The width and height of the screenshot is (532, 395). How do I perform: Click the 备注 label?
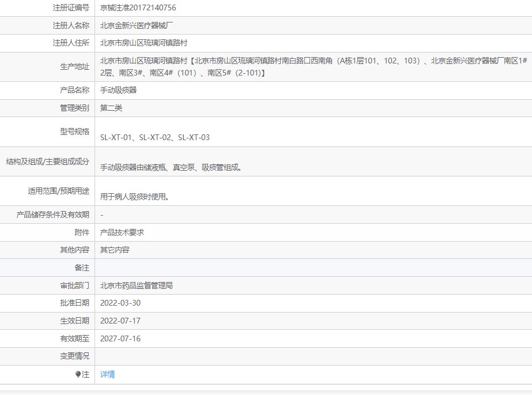coord(82,268)
